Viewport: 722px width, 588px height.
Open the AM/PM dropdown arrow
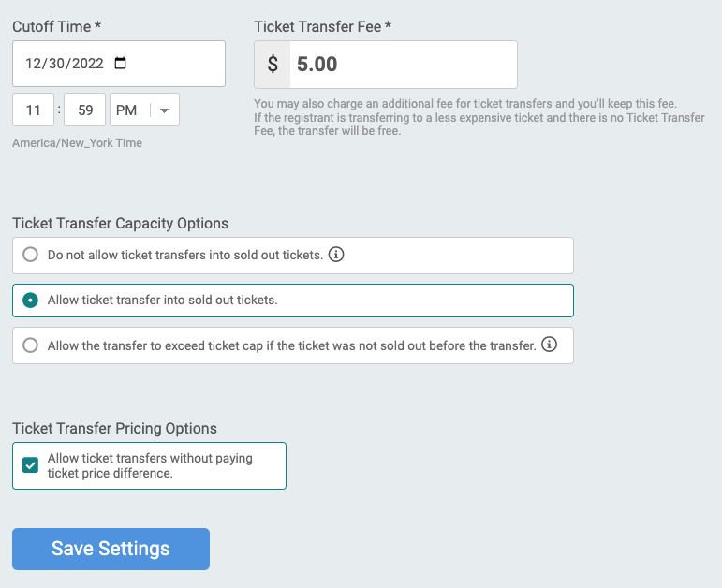164,110
